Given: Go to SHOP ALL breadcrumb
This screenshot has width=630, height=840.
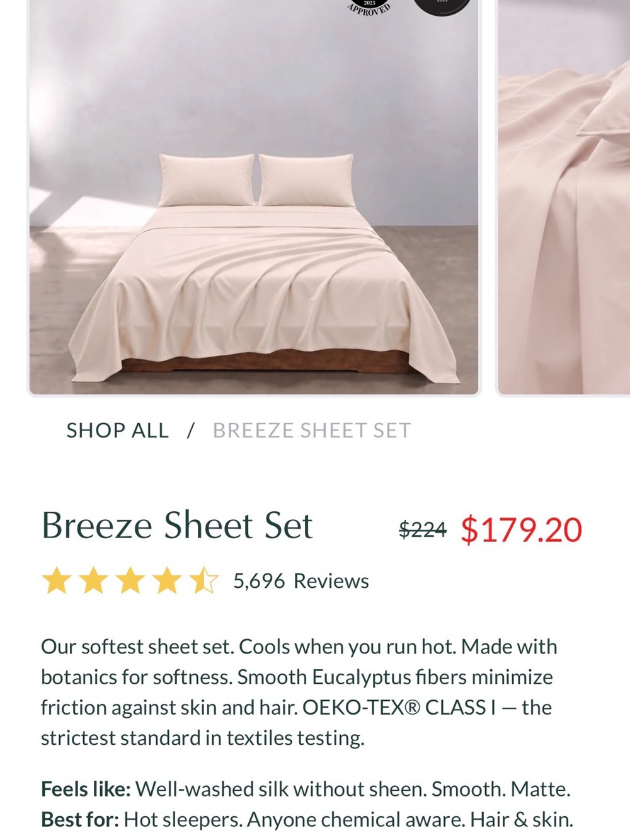Looking at the screenshot, I should 118,430.
